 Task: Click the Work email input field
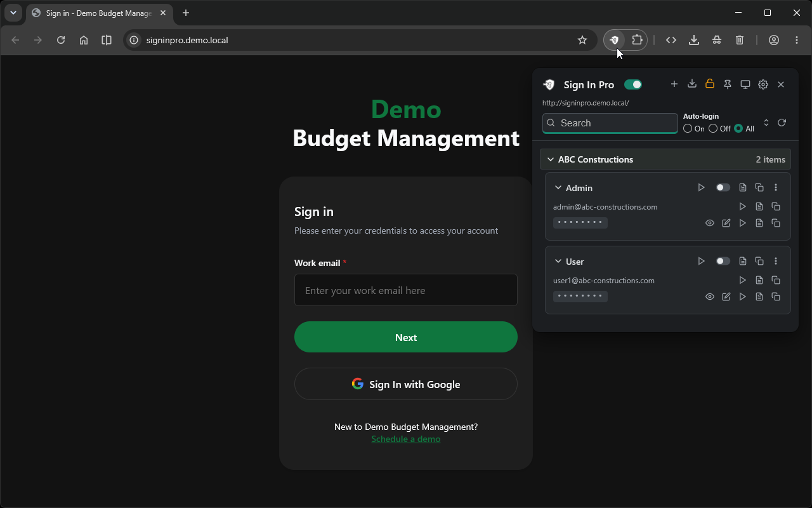[406, 290]
